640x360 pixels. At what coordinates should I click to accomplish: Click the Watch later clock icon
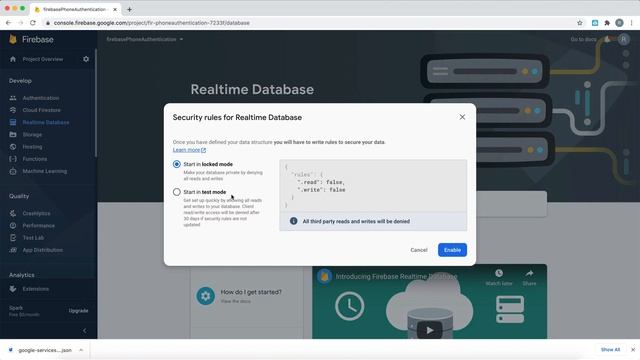click(x=499, y=273)
